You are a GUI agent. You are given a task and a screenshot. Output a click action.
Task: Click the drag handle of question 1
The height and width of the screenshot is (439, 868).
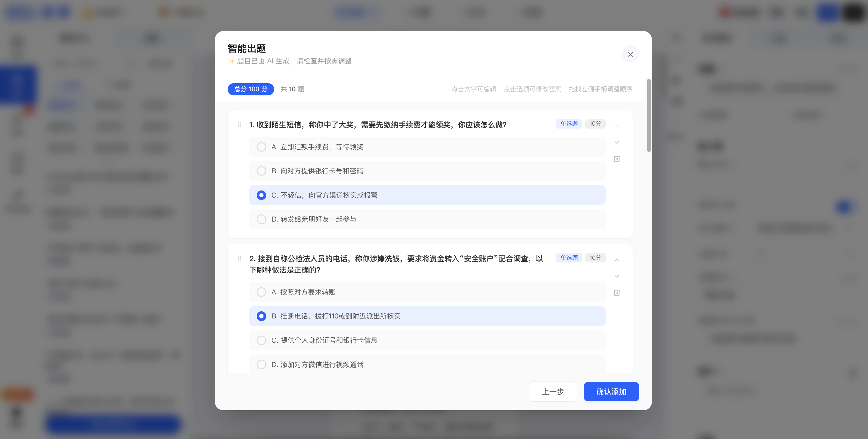pyautogui.click(x=239, y=125)
